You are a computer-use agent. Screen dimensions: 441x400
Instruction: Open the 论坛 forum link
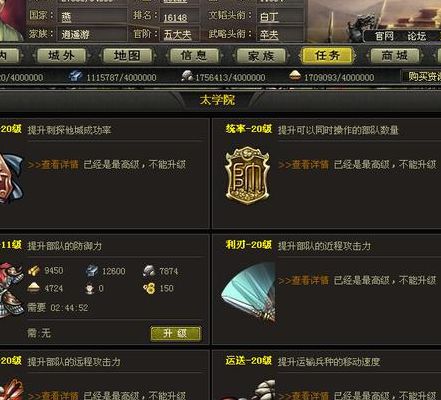[x=417, y=36]
